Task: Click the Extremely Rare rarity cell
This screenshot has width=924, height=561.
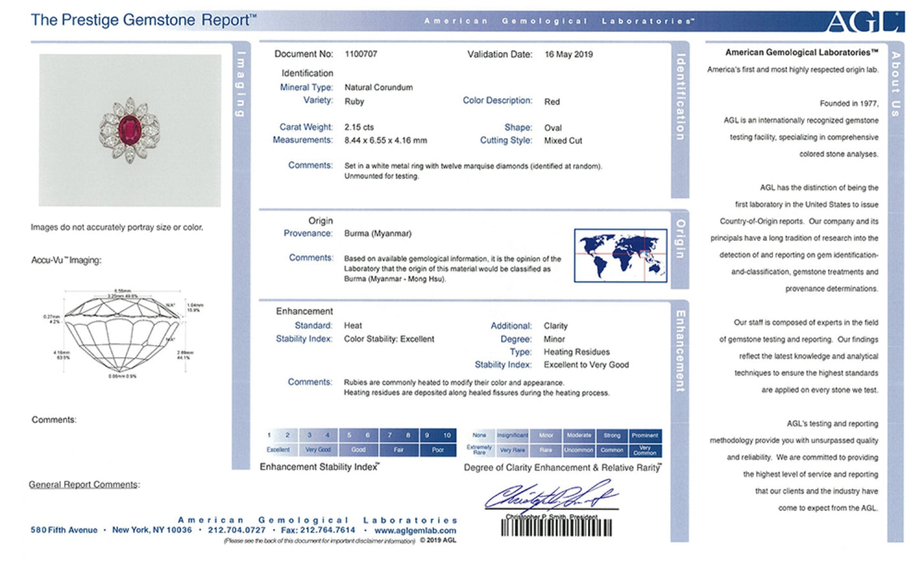Action: coord(479,450)
